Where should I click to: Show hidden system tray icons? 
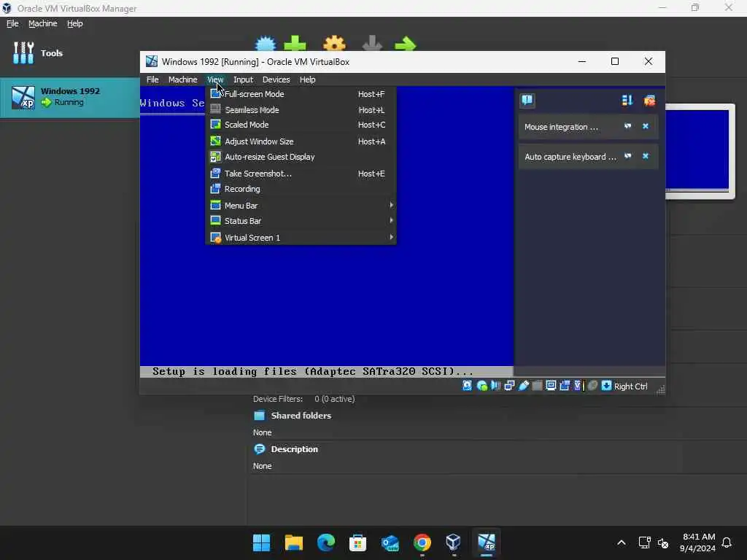pyautogui.click(x=622, y=542)
